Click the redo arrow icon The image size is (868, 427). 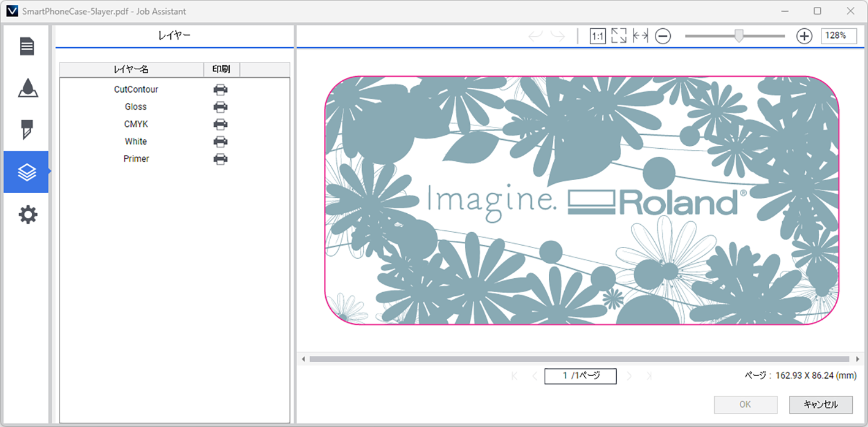click(557, 36)
